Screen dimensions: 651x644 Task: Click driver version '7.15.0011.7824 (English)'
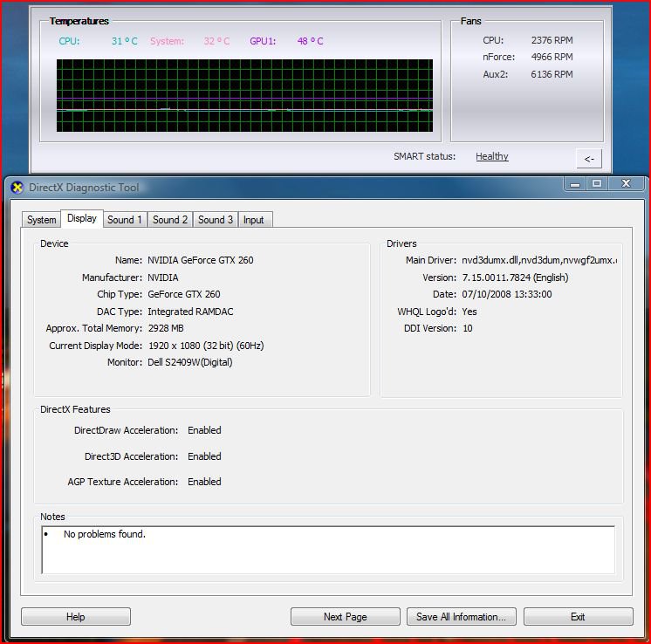[515, 277]
